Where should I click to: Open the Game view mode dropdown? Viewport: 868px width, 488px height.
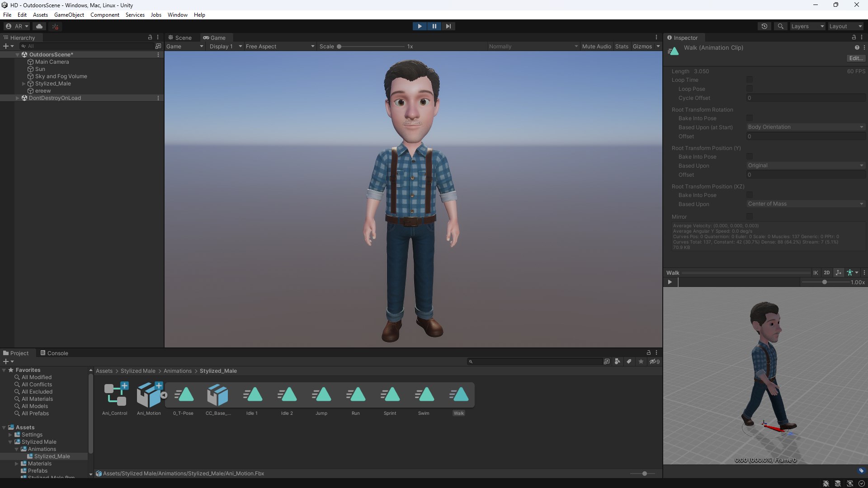184,47
